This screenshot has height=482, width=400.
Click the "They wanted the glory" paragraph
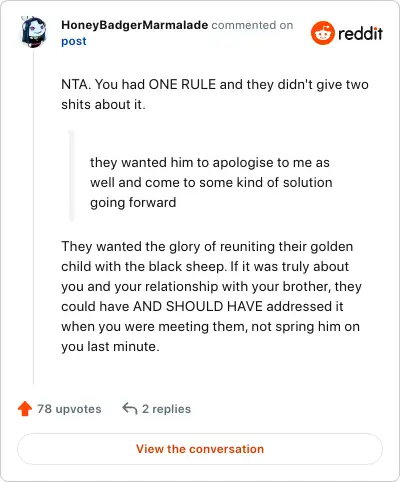(211, 296)
